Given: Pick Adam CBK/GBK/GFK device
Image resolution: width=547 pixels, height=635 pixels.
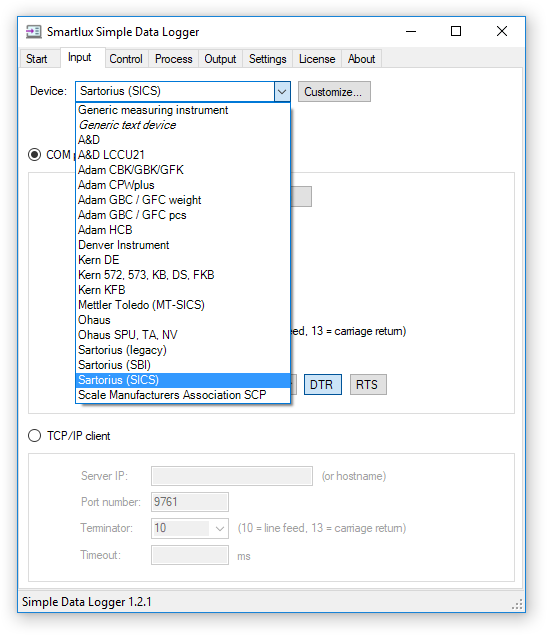Looking at the screenshot, I should point(183,170).
